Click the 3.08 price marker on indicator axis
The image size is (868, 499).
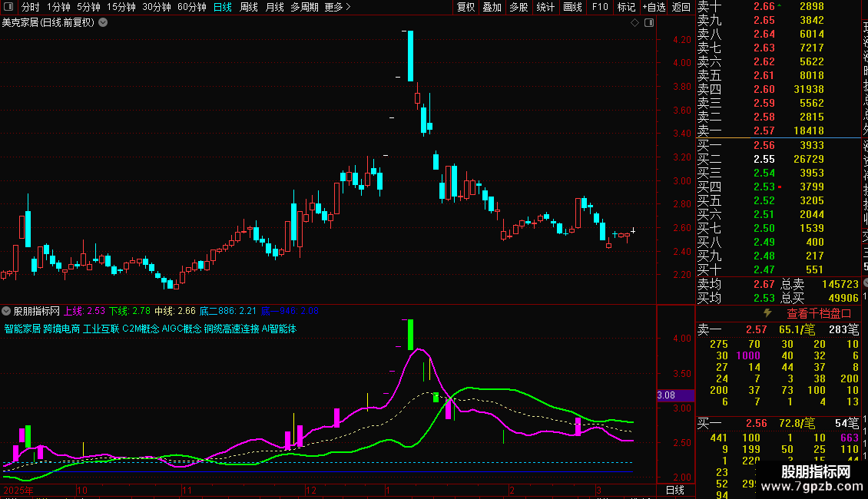click(x=674, y=395)
